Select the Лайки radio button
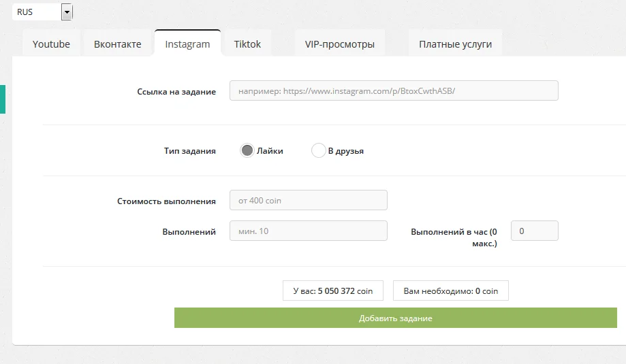 [x=247, y=150]
